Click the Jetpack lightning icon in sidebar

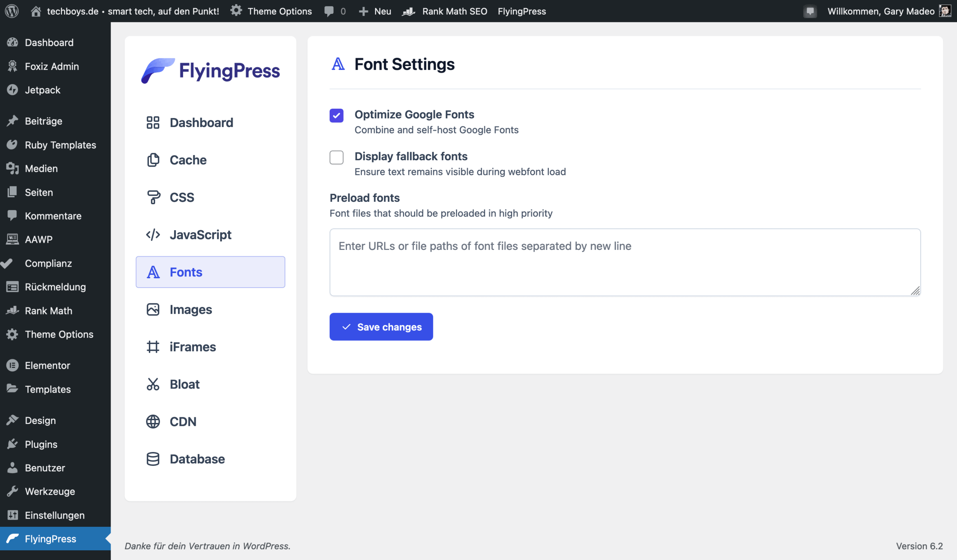pos(13,90)
